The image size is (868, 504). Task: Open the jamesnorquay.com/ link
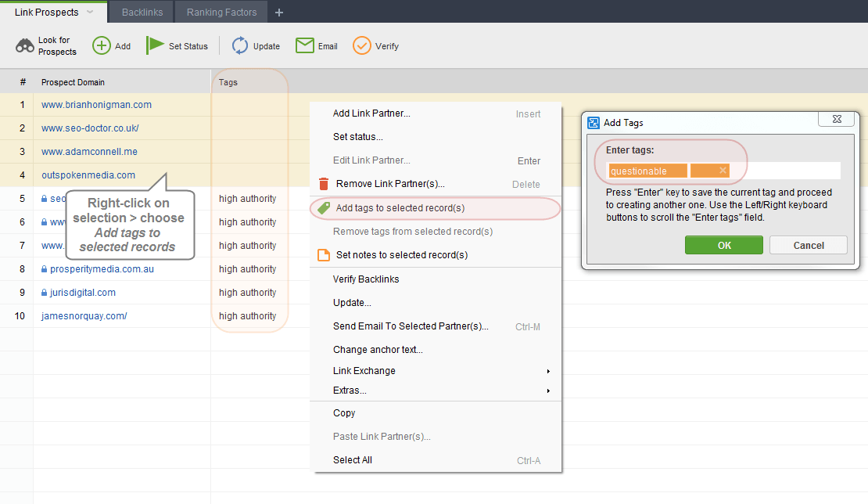84,315
